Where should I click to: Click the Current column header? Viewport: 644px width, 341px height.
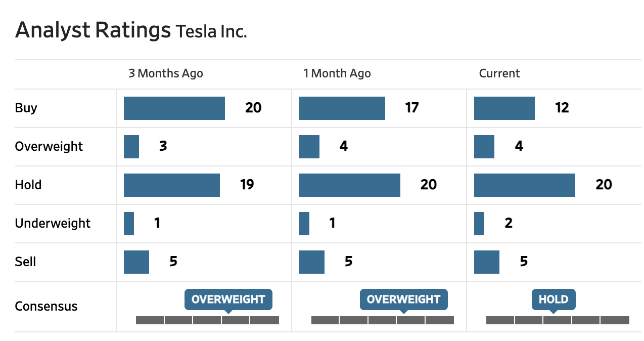point(499,73)
